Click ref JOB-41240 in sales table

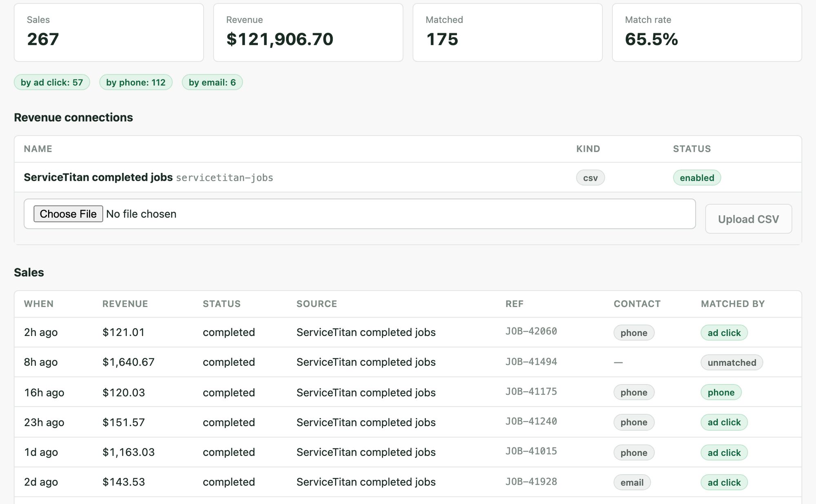531,421
